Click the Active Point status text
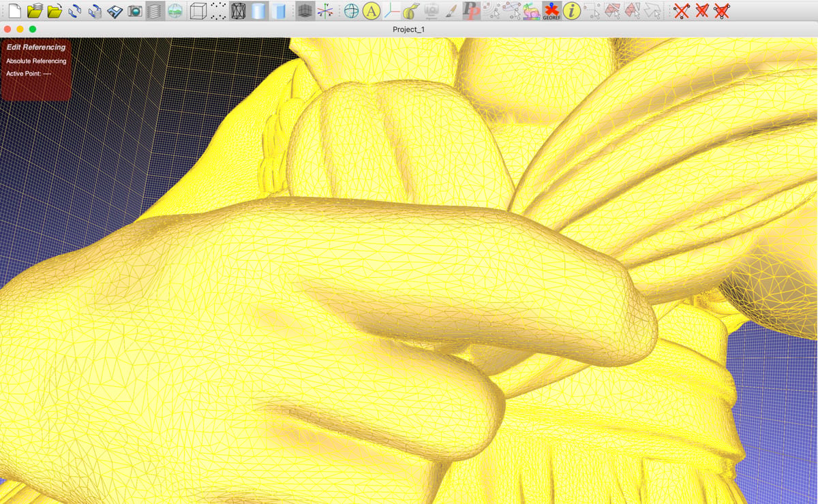The height and width of the screenshot is (504, 818). tap(29, 73)
